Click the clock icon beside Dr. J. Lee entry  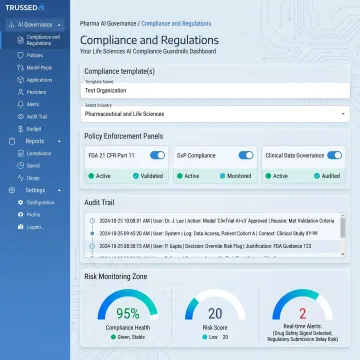pos(92,221)
